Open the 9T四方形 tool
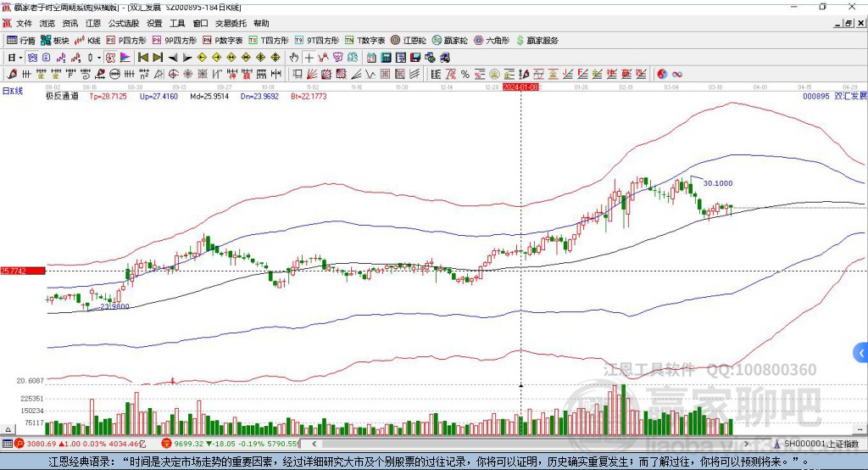Screen dimensions: 868x470 pyautogui.click(x=317, y=41)
